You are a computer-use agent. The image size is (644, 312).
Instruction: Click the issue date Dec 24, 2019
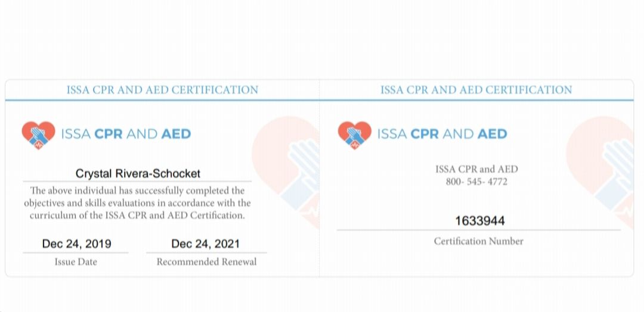pyautogui.click(x=76, y=244)
